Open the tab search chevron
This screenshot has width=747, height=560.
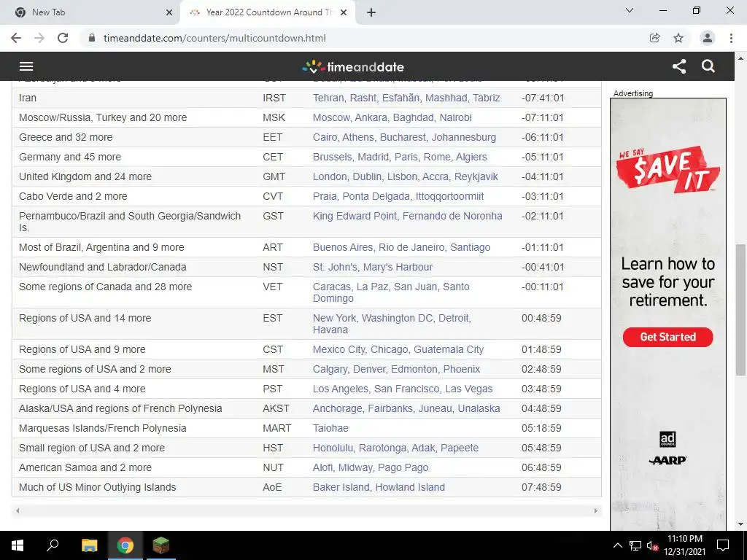coord(630,10)
